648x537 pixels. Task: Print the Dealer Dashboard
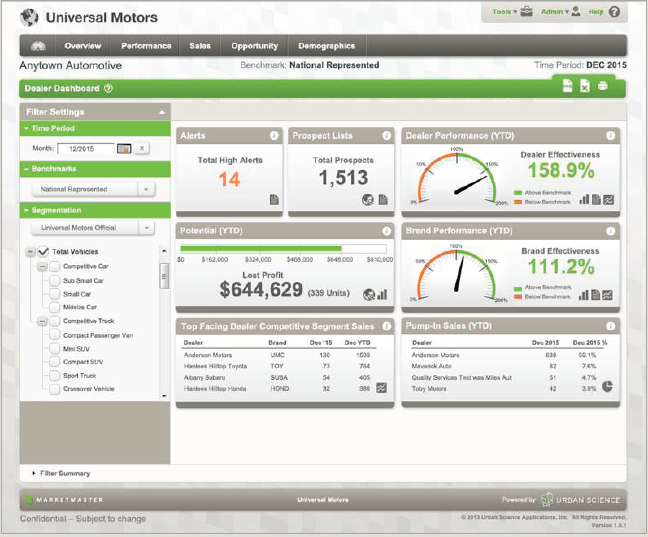coord(603,86)
